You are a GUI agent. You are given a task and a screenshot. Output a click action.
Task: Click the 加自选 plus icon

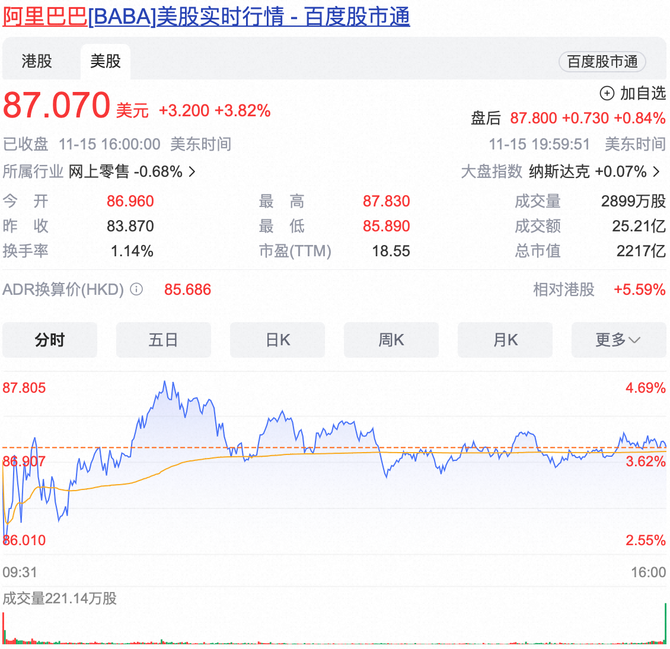point(607,93)
